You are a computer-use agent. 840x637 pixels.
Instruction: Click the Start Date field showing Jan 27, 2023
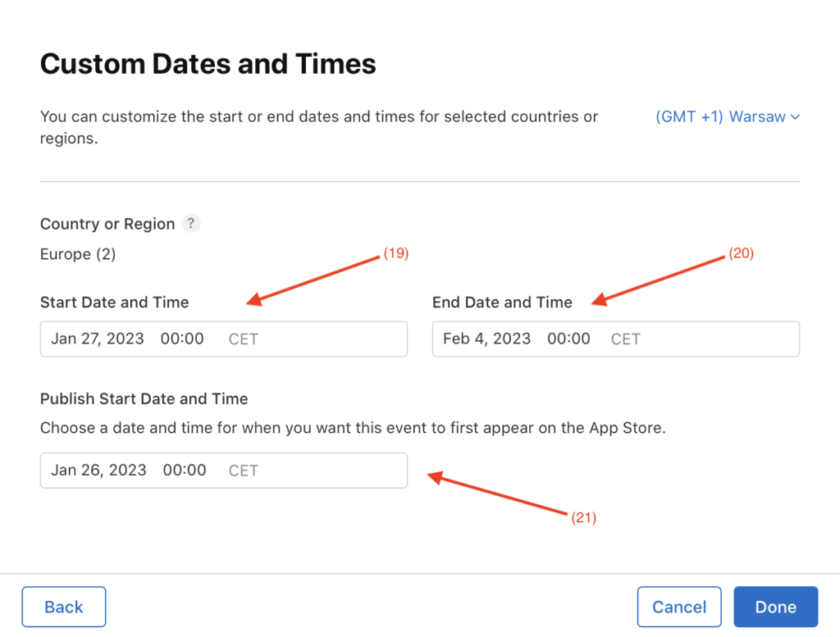tap(97, 339)
